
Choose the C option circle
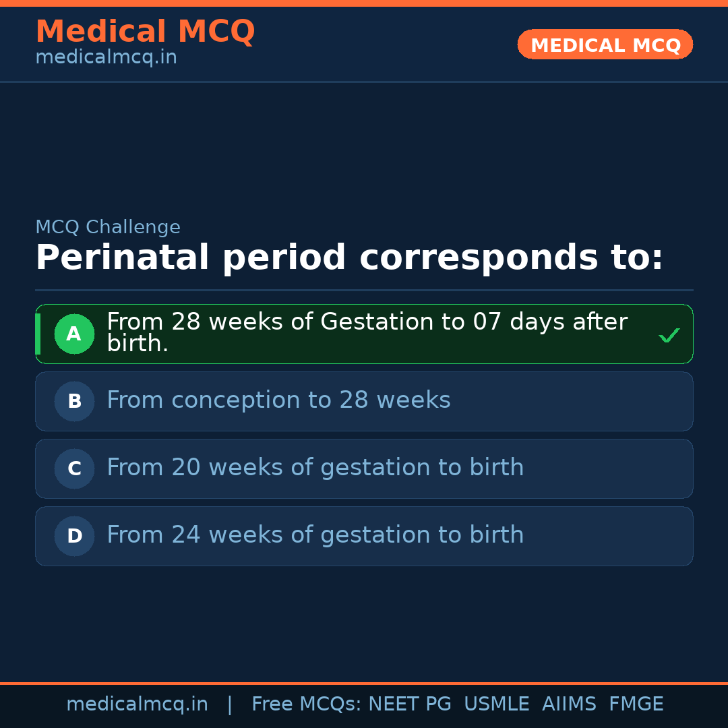click(74, 469)
